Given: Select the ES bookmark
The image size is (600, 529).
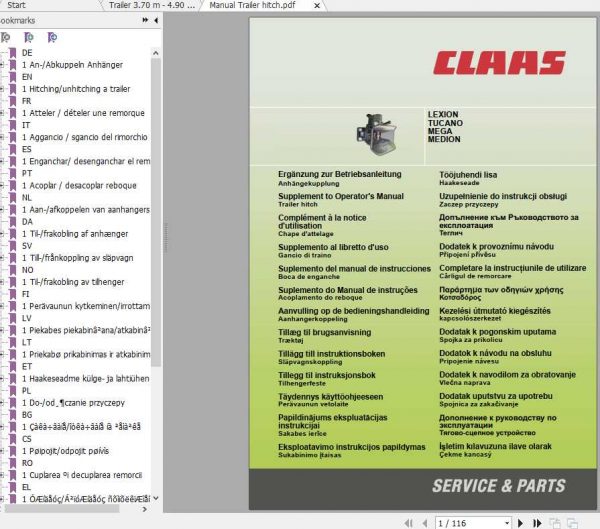Looking at the screenshot, I should tap(26, 149).
